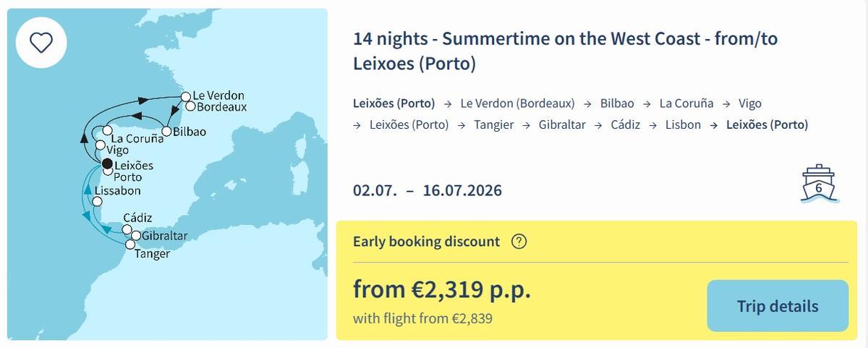The height and width of the screenshot is (348, 868).
Task: Click the heart favorite icon
Action: click(x=41, y=43)
